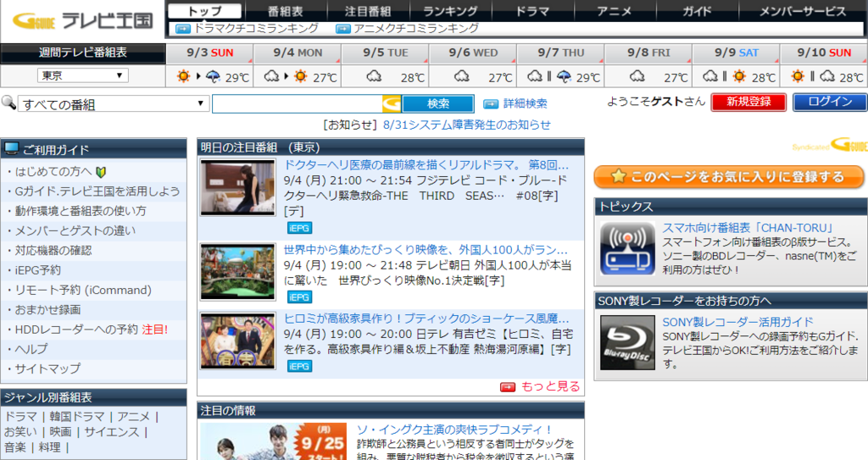Open the 番組表 tab
Image resolution: width=868 pixels, height=460 pixels.
click(x=286, y=11)
